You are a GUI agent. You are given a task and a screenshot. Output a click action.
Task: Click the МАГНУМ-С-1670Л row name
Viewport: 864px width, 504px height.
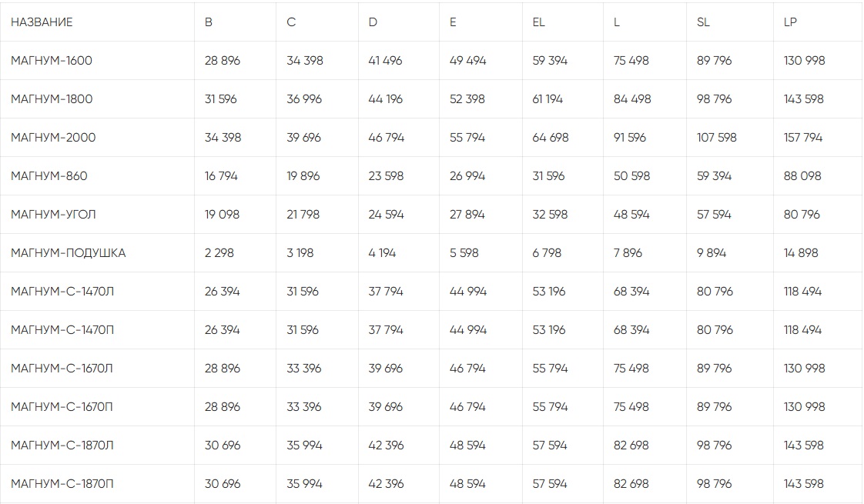(x=62, y=369)
